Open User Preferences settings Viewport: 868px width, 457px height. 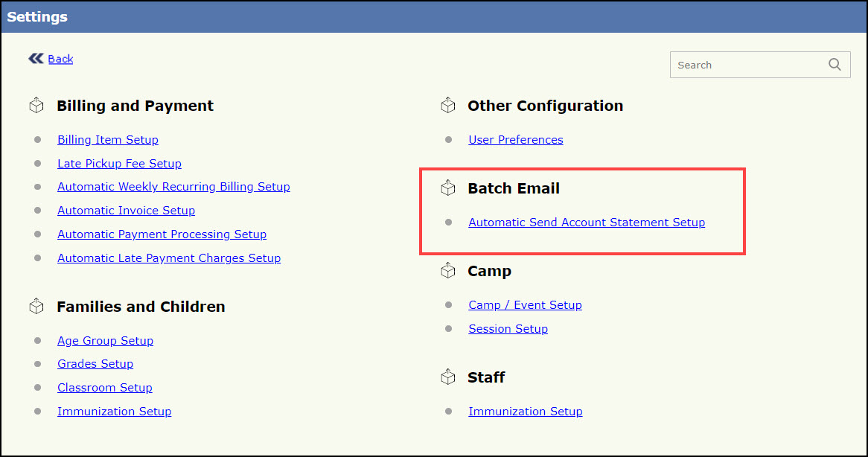tap(515, 140)
